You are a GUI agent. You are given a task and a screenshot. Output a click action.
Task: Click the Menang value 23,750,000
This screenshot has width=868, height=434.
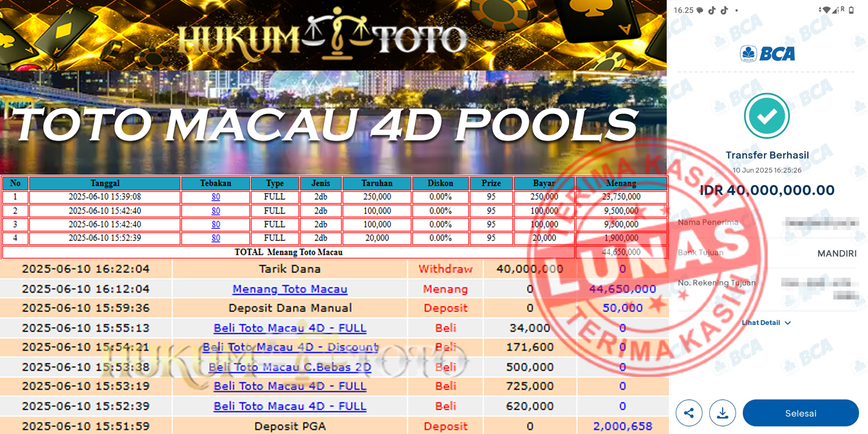(x=621, y=197)
